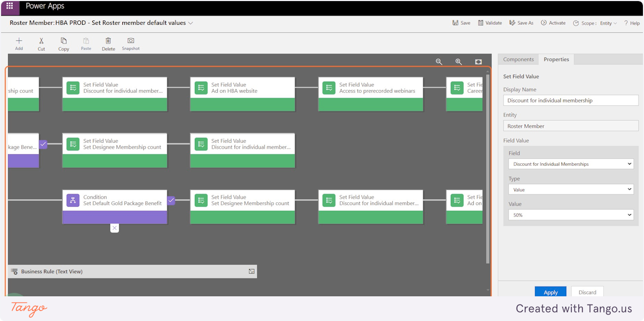The width and height of the screenshot is (644, 321).
Task: Take a Snapshot with the camera icon
Action: point(130,41)
